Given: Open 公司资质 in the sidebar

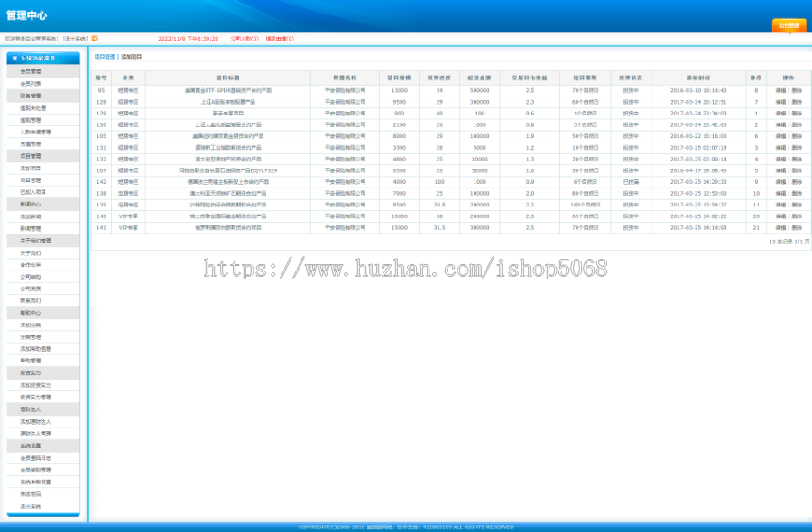Looking at the screenshot, I should point(31,289).
